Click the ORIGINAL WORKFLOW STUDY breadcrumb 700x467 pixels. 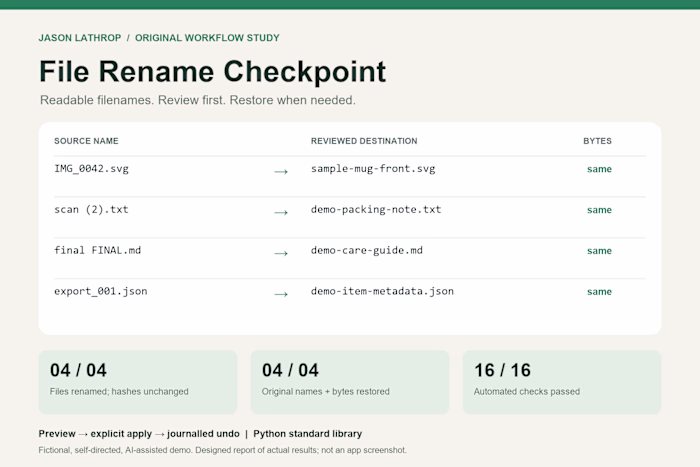(x=207, y=38)
